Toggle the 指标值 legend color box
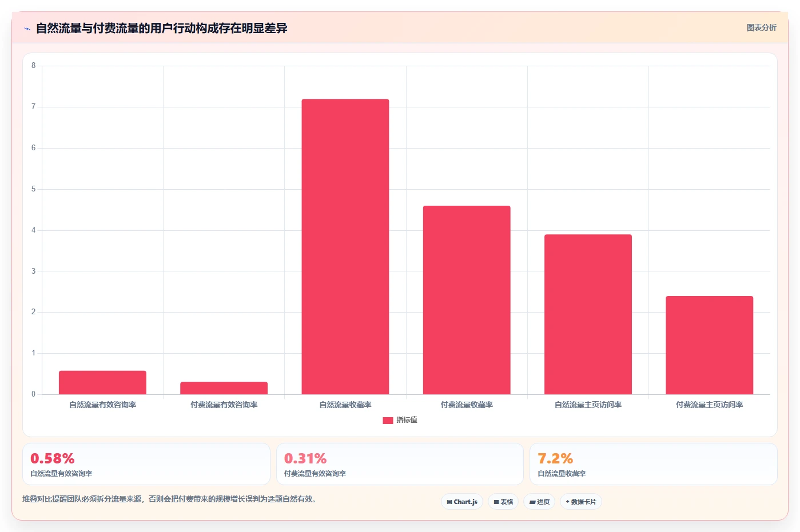 coord(388,420)
